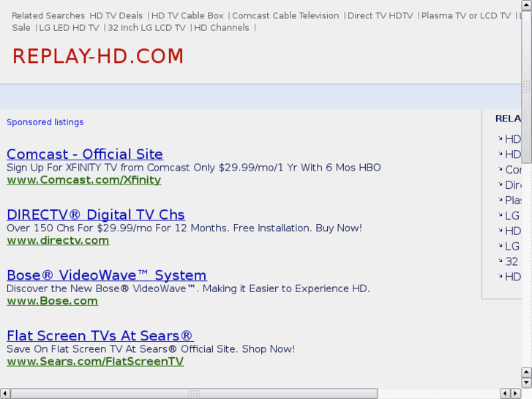Click Sale related search in header
This screenshot has height=399, width=532.
[21, 28]
